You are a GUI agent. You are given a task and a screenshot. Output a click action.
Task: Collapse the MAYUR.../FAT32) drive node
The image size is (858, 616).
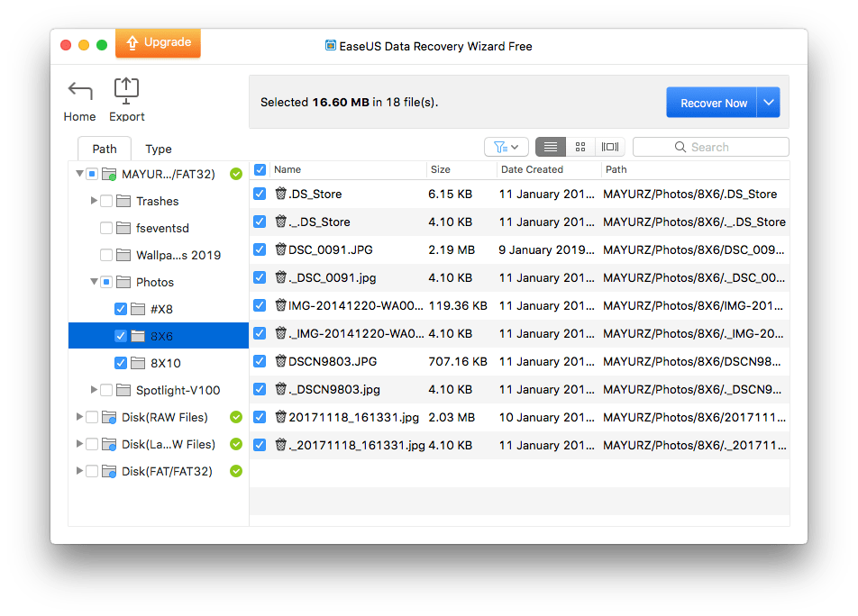79,174
